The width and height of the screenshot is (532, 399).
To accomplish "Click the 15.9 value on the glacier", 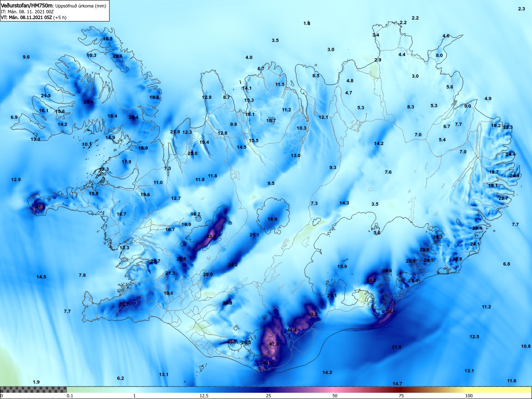I will point(342,267).
